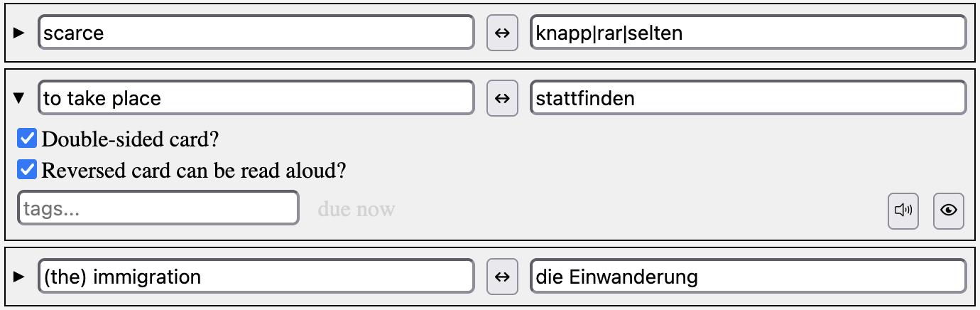Uncheck the Double-sided card checkbox

(27, 138)
